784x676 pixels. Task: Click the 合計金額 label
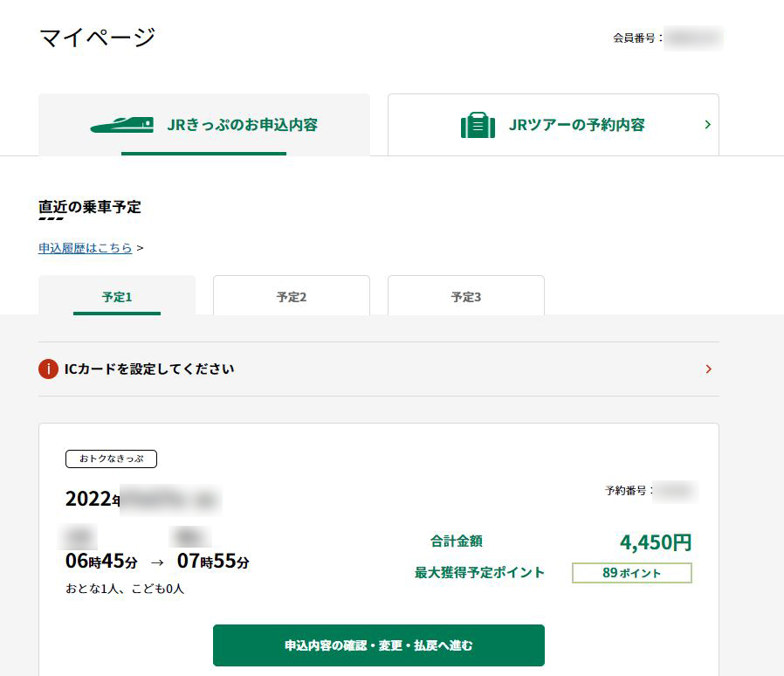click(x=456, y=541)
